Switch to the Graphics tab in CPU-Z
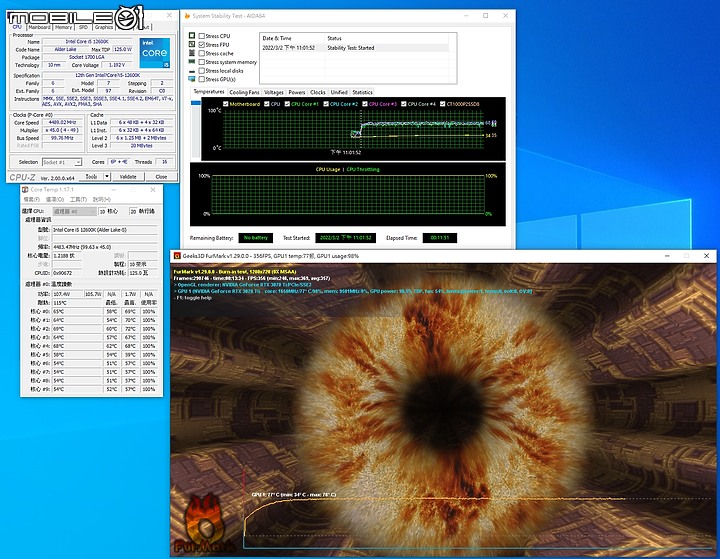The image size is (720, 559). [x=104, y=27]
